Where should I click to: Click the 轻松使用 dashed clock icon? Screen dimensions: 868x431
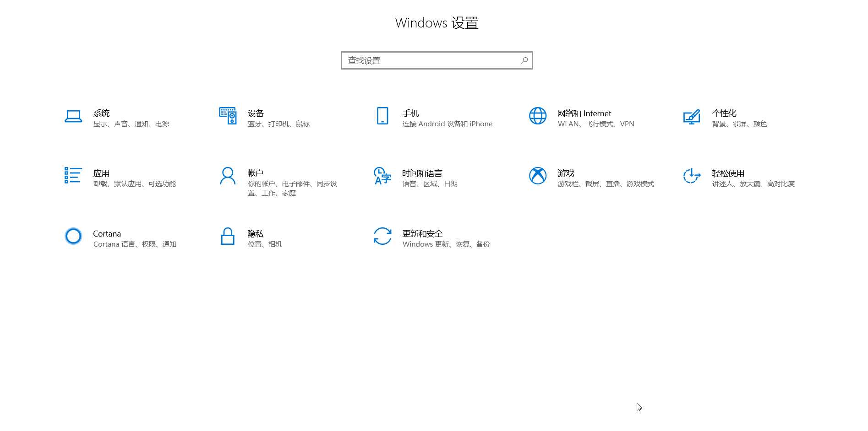[692, 176]
